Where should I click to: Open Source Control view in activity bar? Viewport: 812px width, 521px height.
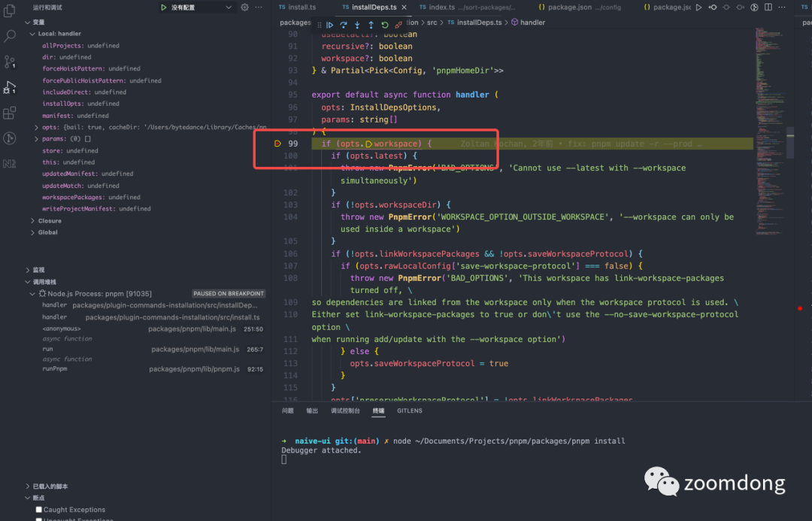pyautogui.click(x=9, y=62)
